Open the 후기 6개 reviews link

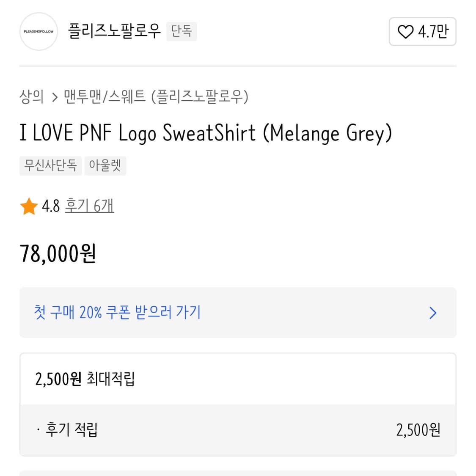tap(89, 206)
